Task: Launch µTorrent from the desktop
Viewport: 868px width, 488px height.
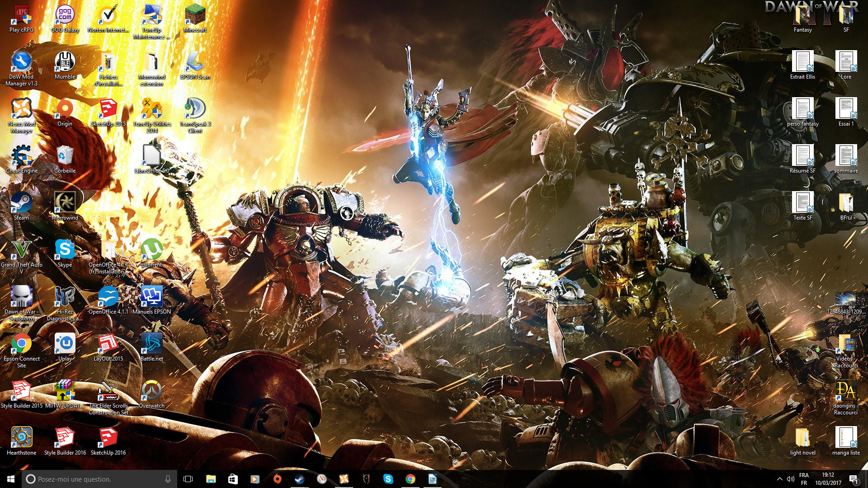Action: (151, 253)
